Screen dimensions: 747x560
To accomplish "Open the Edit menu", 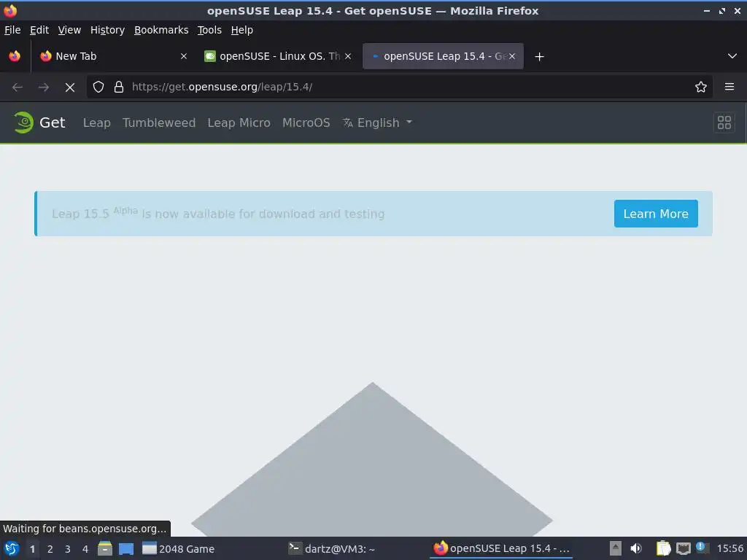I will 39,30.
